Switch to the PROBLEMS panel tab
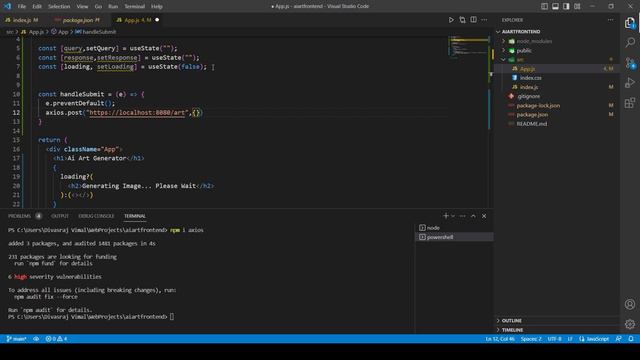 [x=19, y=216]
